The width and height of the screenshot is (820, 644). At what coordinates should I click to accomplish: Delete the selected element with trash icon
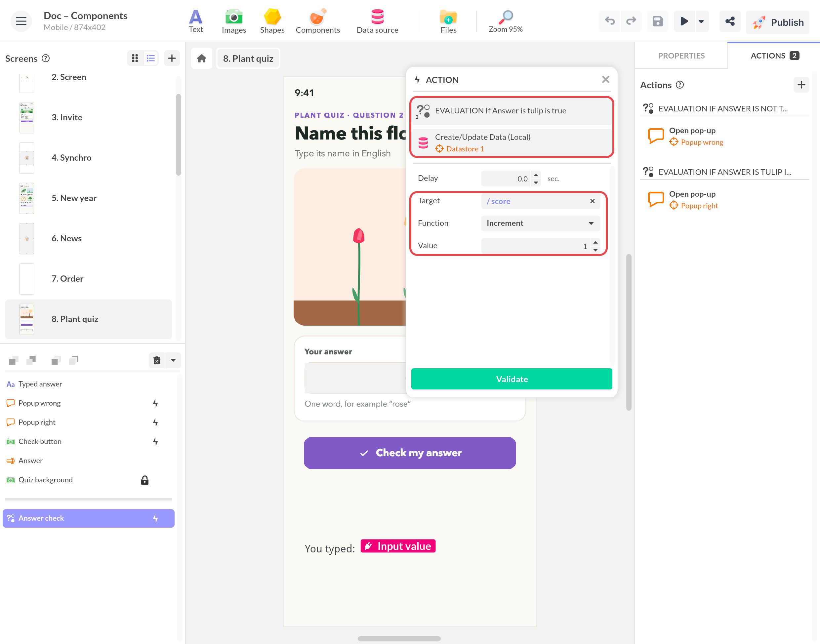click(157, 360)
